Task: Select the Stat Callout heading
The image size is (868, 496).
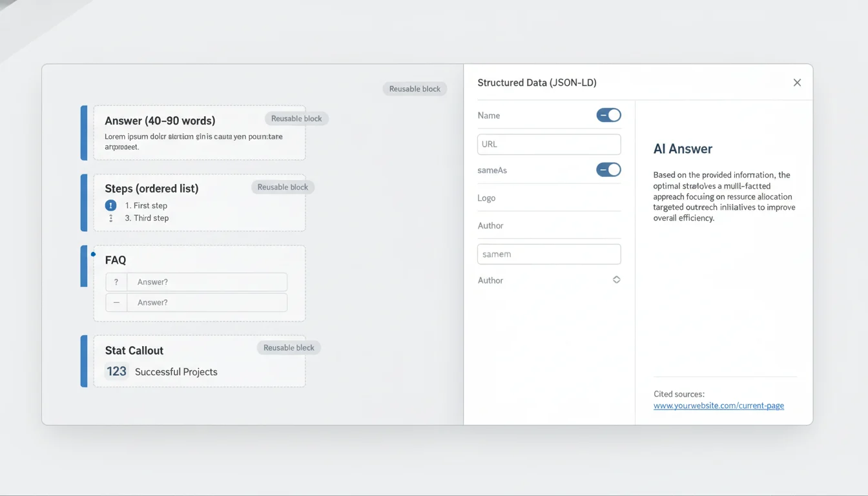Action: point(134,351)
